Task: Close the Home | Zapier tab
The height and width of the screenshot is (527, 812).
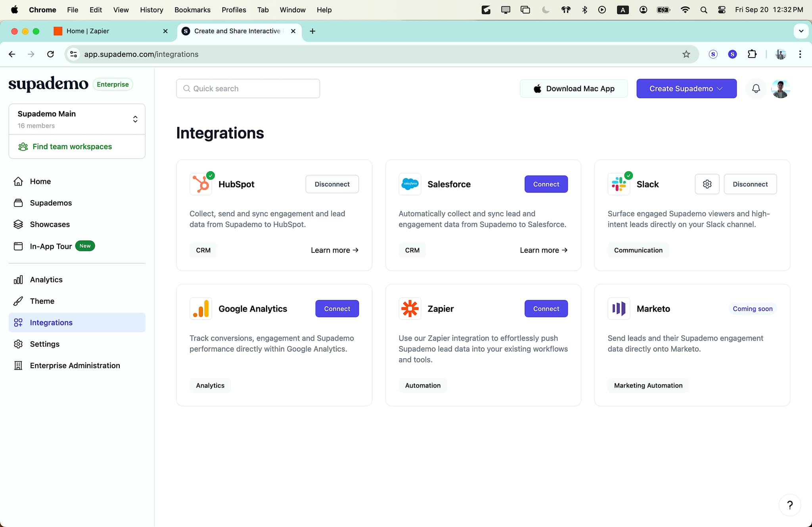Action: 165,31
